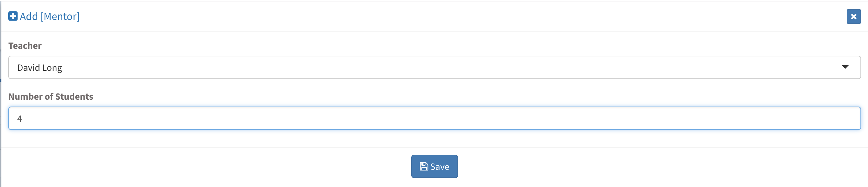
Task: Click the white cross icon at top right
Action: click(854, 16)
